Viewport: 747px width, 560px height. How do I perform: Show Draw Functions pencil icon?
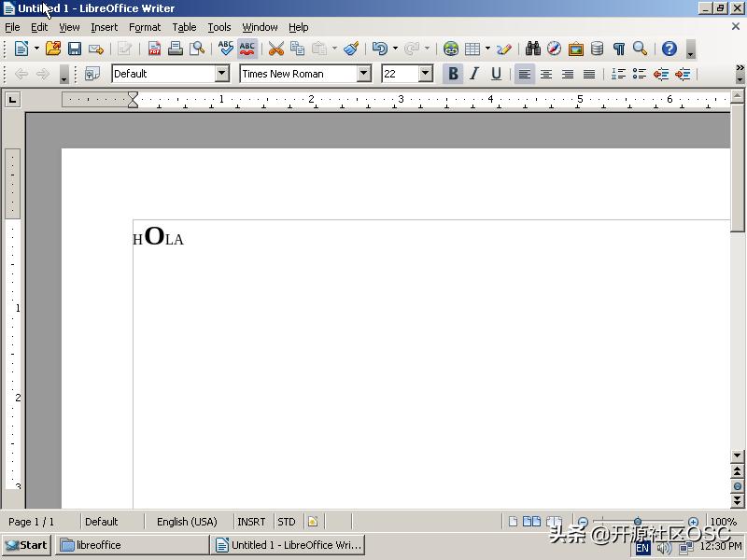(504, 49)
